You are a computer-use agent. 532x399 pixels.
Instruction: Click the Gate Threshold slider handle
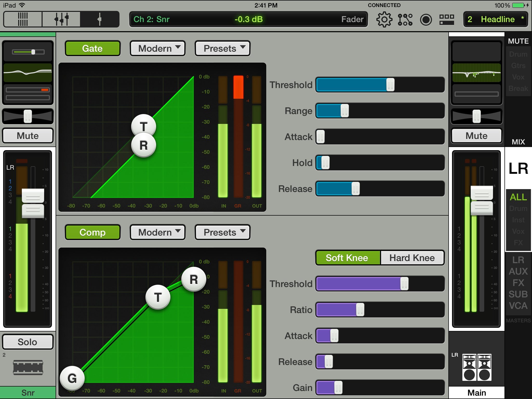(390, 85)
